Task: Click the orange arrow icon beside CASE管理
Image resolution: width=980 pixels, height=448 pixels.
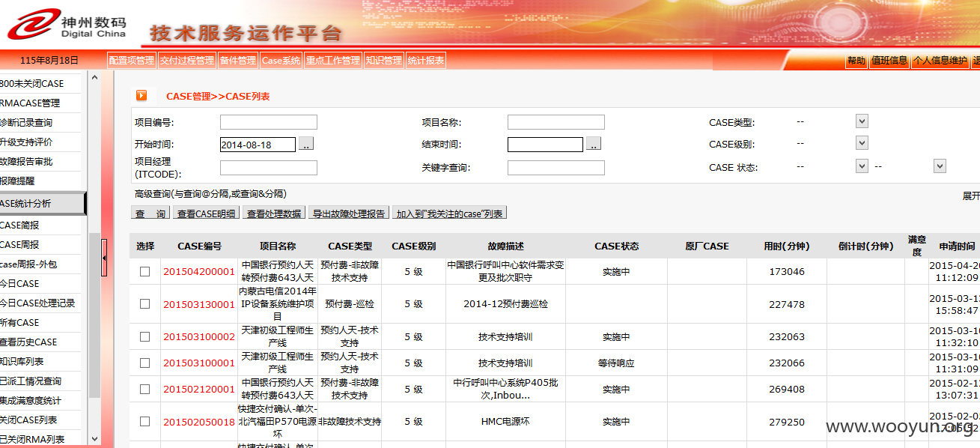Action: 141,96
